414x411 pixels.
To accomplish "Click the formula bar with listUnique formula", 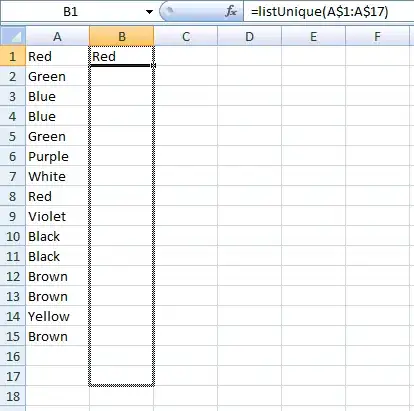I will pos(329,12).
